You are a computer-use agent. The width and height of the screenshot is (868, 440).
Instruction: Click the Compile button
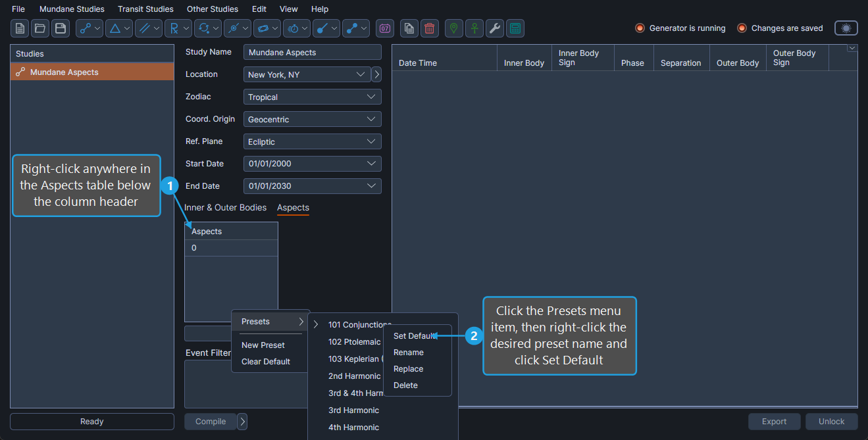pos(211,422)
